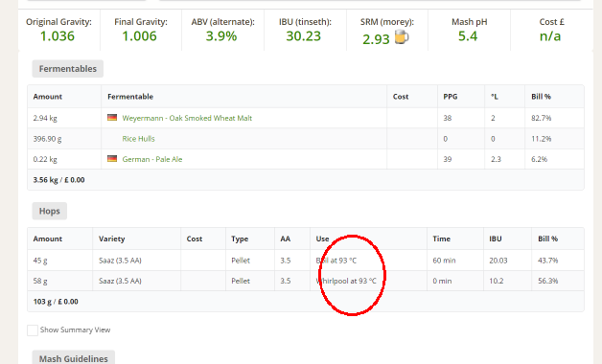Image resolution: width=602 pixels, height=364 pixels.
Task: Select the Hops section label
Action: click(x=50, y=211)
